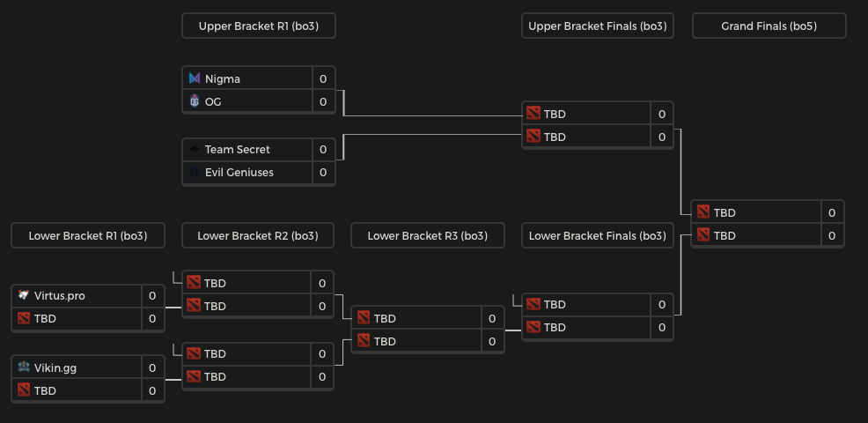Open the Vikin.gg team link
868x423 pixels.
55,367
